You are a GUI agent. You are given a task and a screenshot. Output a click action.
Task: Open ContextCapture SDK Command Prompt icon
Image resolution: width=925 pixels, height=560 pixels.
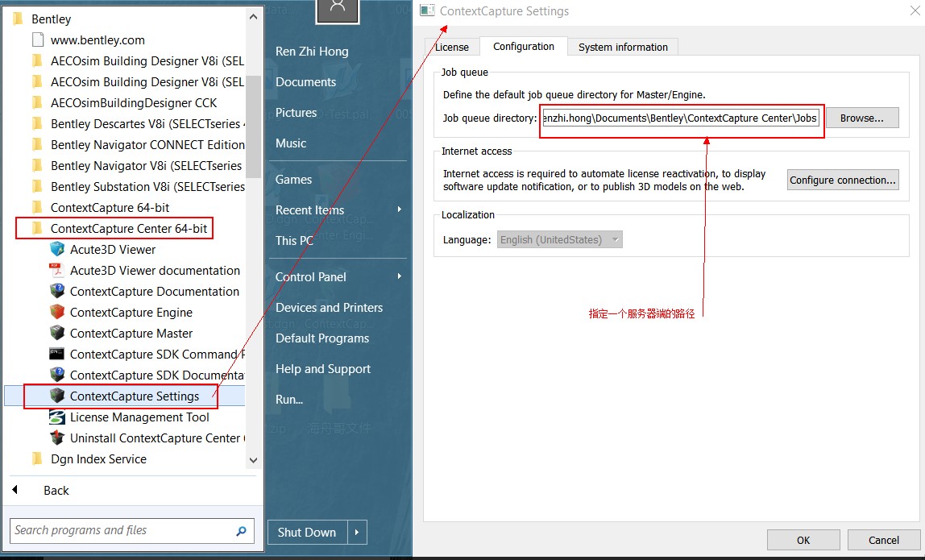tap(56, 354)
